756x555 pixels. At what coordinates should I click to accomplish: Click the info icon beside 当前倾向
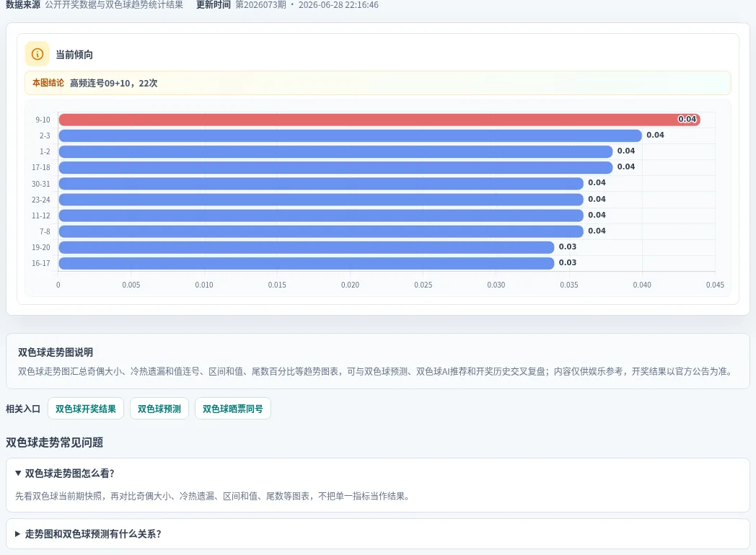coord(37,54)
